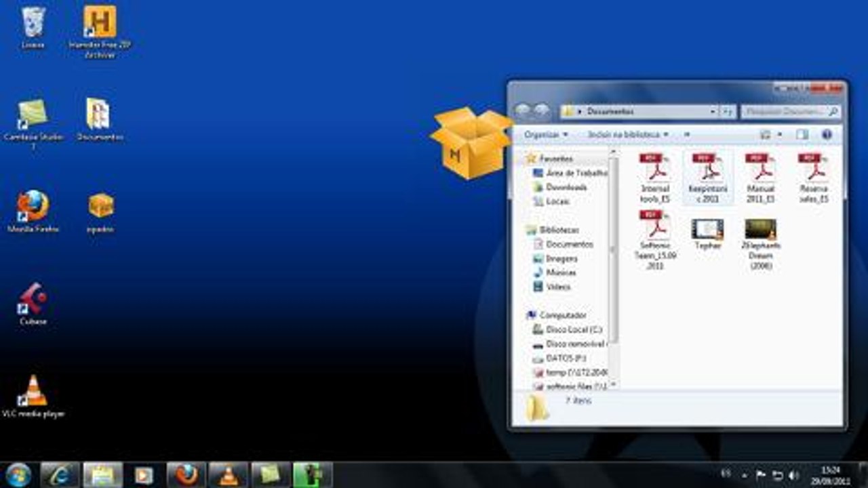The height and width of the screenshot is (488, 868).
Task: Open Firefox from the taskbar
Action: (186, 475)
